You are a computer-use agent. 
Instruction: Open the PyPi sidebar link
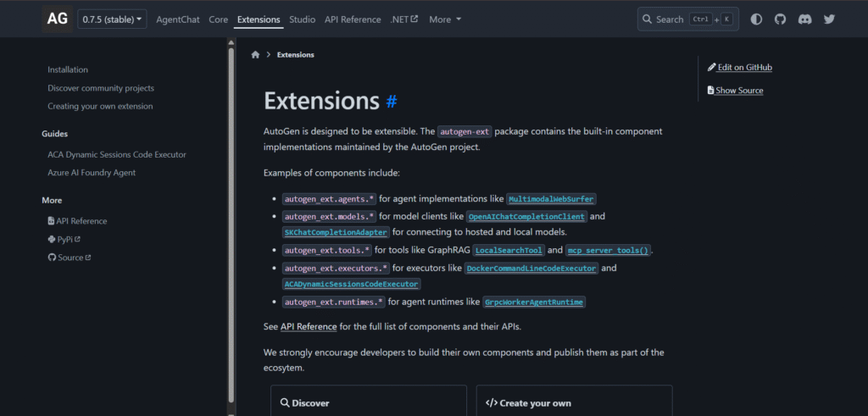click(x=64, y=240)
